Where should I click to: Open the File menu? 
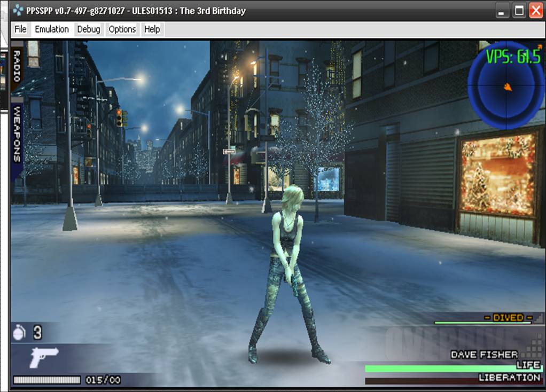click(x=20, y=29)
